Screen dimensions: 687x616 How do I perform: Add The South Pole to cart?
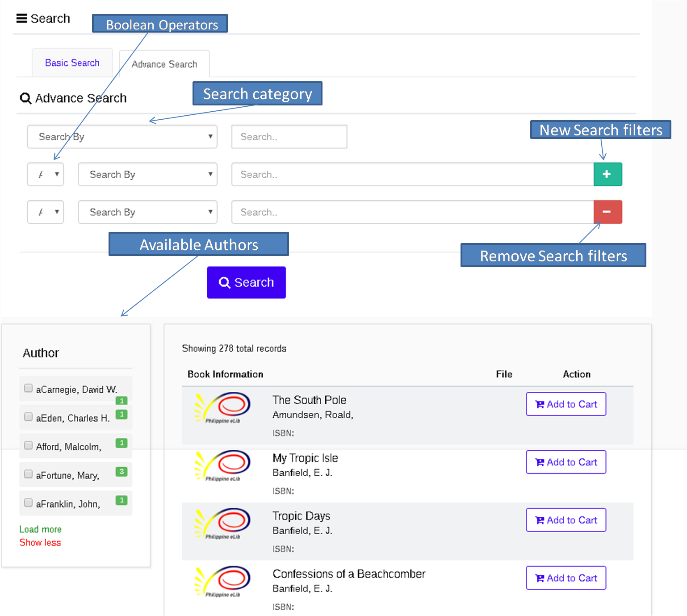coord(566,404)
